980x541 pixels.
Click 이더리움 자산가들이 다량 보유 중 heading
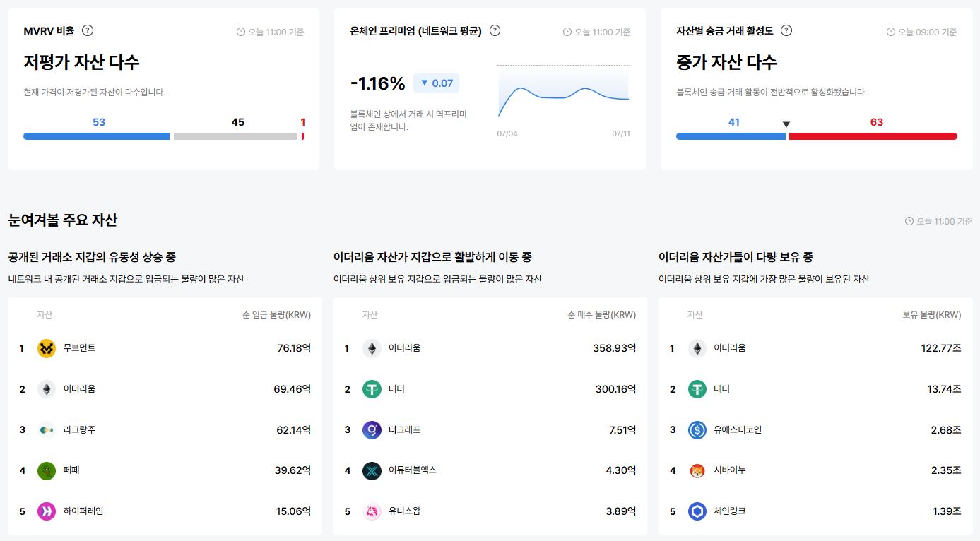tap(736, 257)
